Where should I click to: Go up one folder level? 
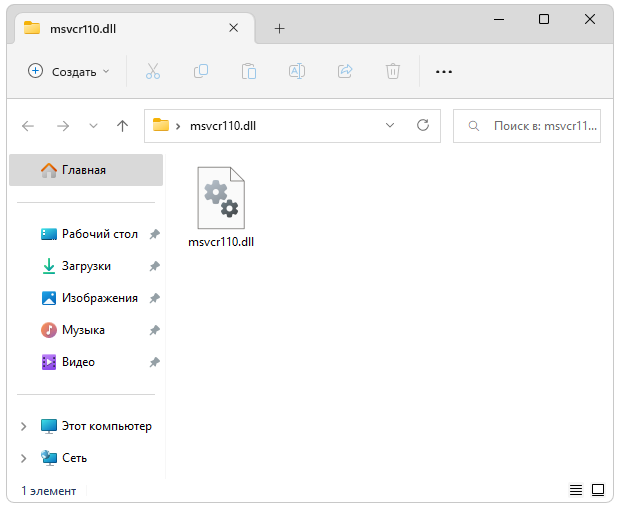(123, 126)
